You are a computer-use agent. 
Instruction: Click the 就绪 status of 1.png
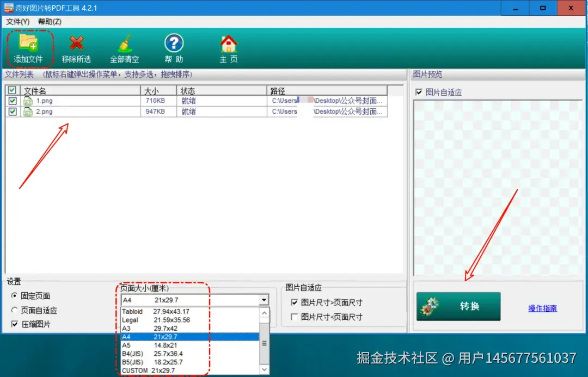click(188, 101)
